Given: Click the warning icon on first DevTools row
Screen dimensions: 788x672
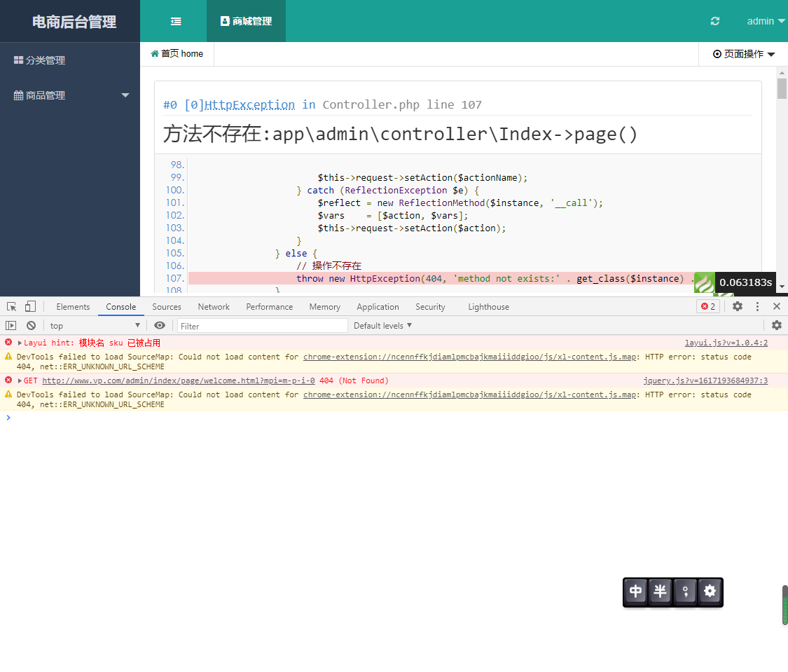Looking at the screenshot, I should 8,357.
